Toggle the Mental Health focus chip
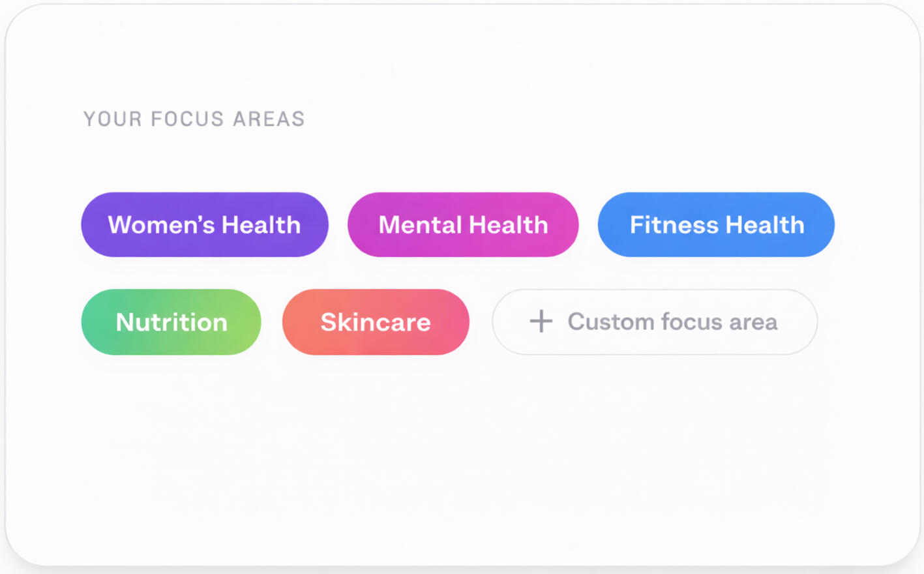 (x=463, y=224)
